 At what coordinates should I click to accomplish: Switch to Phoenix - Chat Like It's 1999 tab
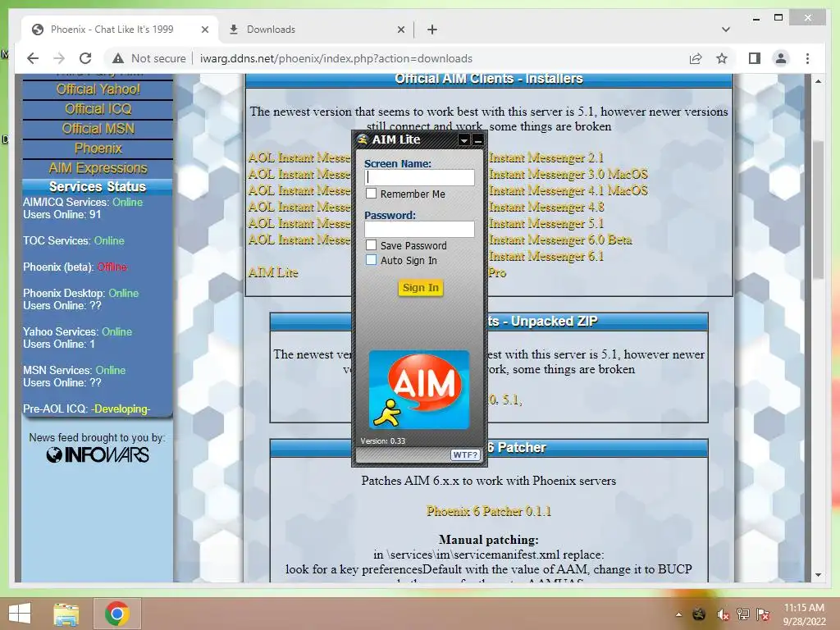120,30
